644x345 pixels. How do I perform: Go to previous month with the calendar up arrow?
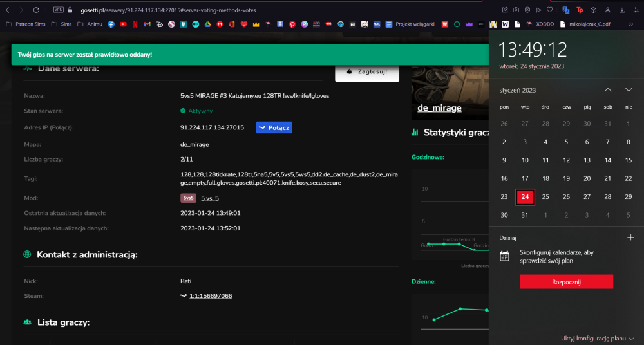click(x=608, y=90)
